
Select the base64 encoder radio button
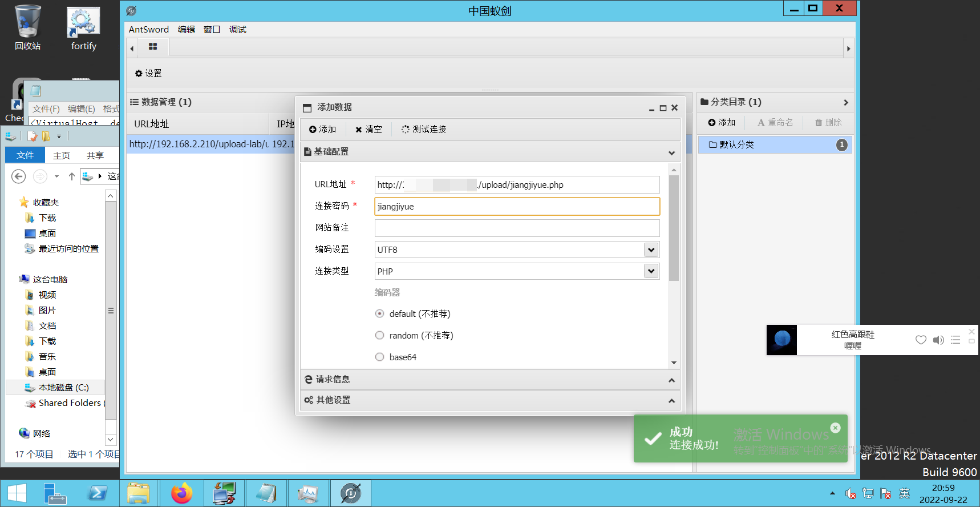[380, 357]
